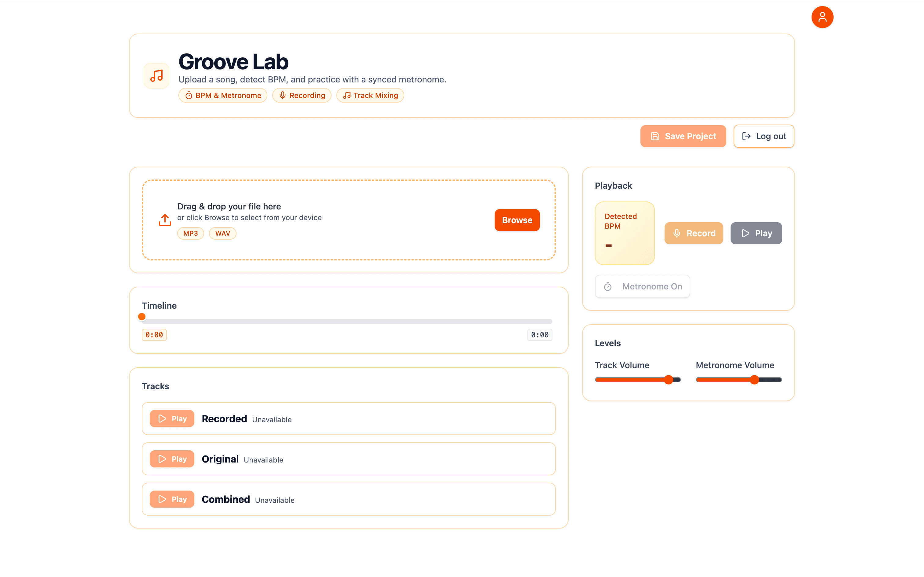The image size is (924, 577).
Task: Toggle Metronome On setting
Action: (x=642, y=286)
